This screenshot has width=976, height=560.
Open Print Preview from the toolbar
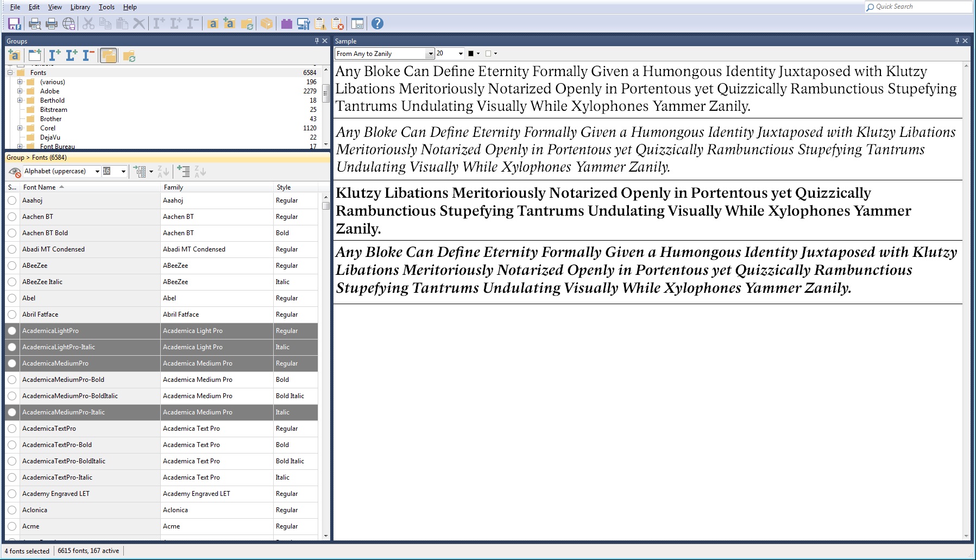pyautogui.click(x=35, y=23)
